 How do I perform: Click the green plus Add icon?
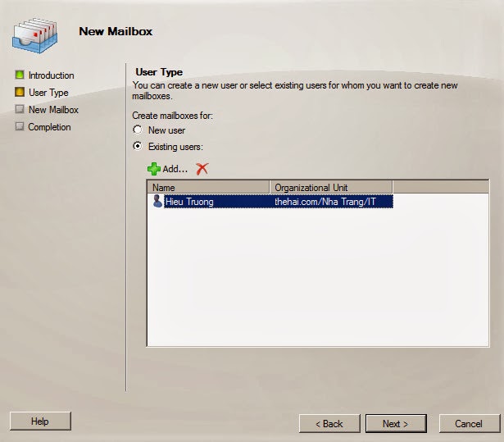click(153, 169)
